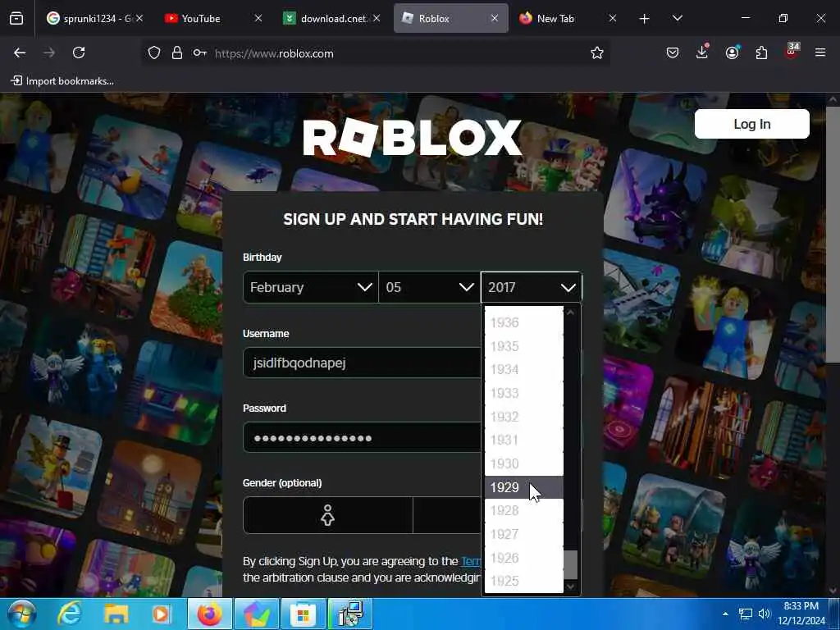
Task: Click the extension icon with the 34 badge
Action: 792,52
